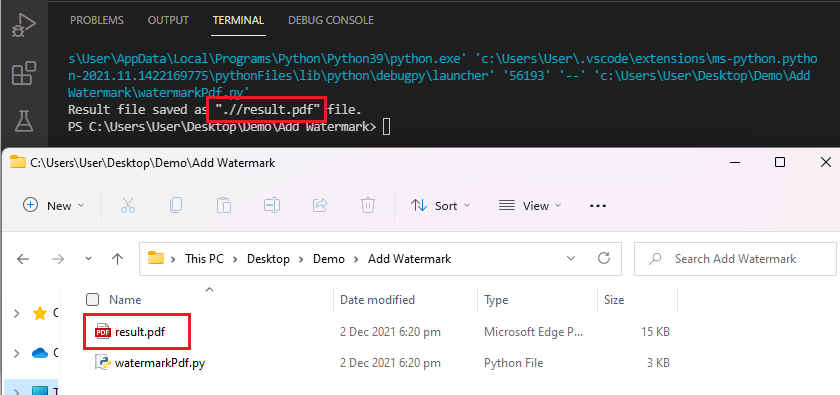
Task: Click the watermarkPdf.py Python icon
Action: 102,362
